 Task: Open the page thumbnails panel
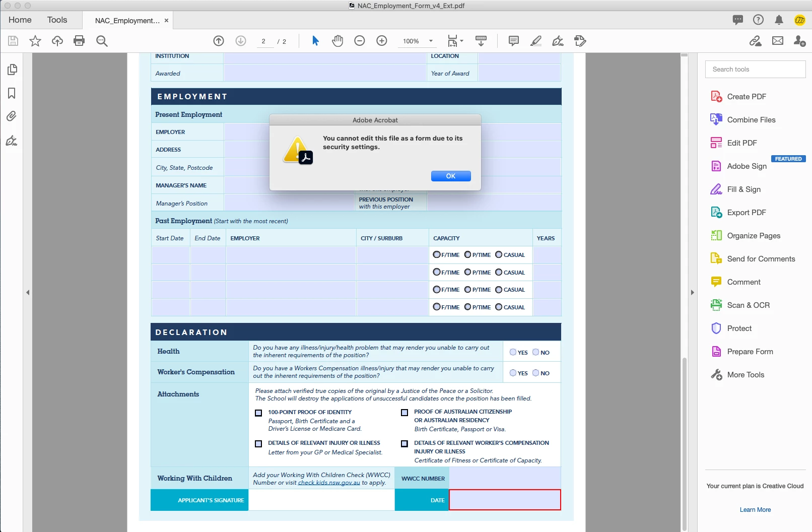[12, 70]
